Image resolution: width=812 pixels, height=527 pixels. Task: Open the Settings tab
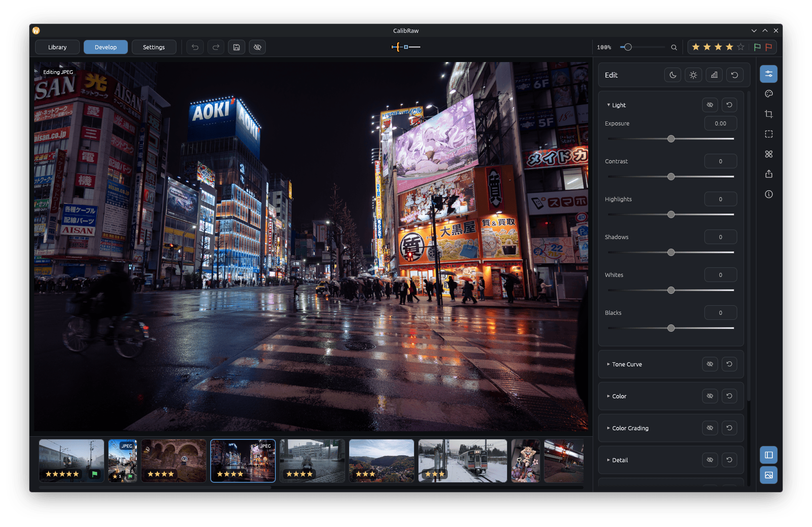tap(154, 47)
